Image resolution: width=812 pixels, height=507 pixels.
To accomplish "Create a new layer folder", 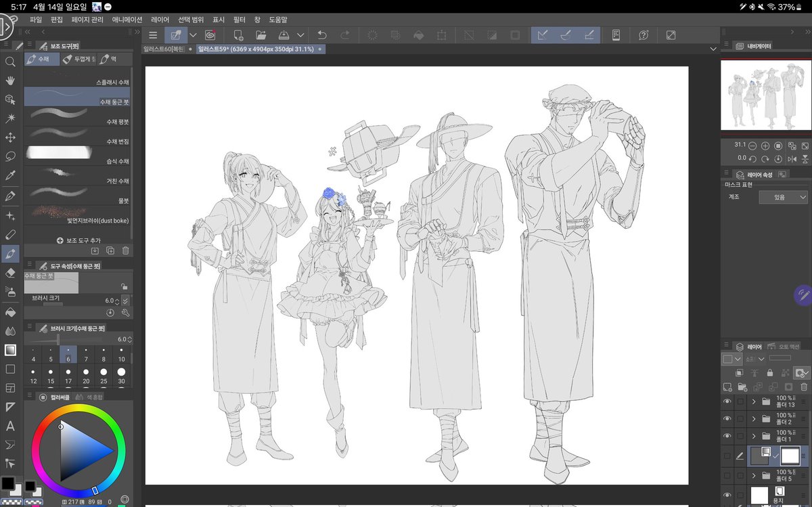I will point(743,387).
